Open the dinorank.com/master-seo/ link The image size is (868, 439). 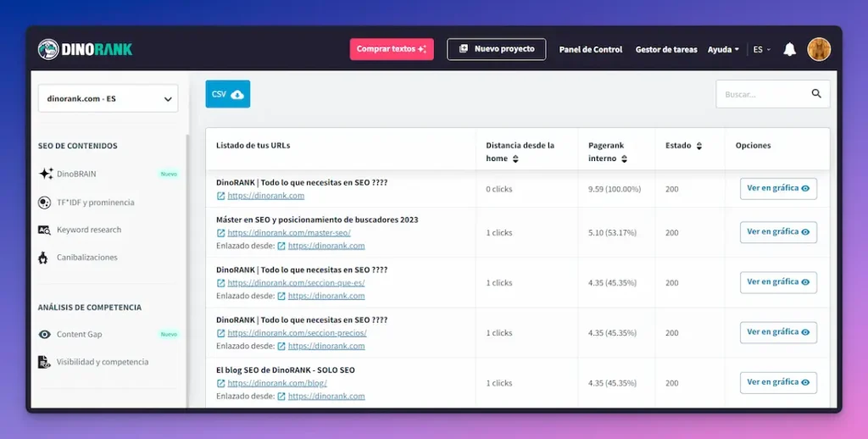click(x=289, y=233)
